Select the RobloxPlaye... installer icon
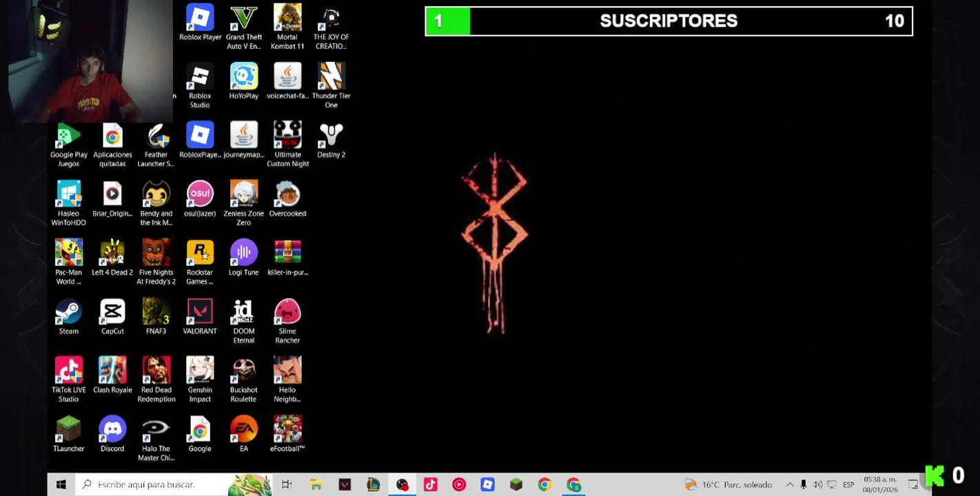This screenshot has height=496, width=980. [200, 141]
